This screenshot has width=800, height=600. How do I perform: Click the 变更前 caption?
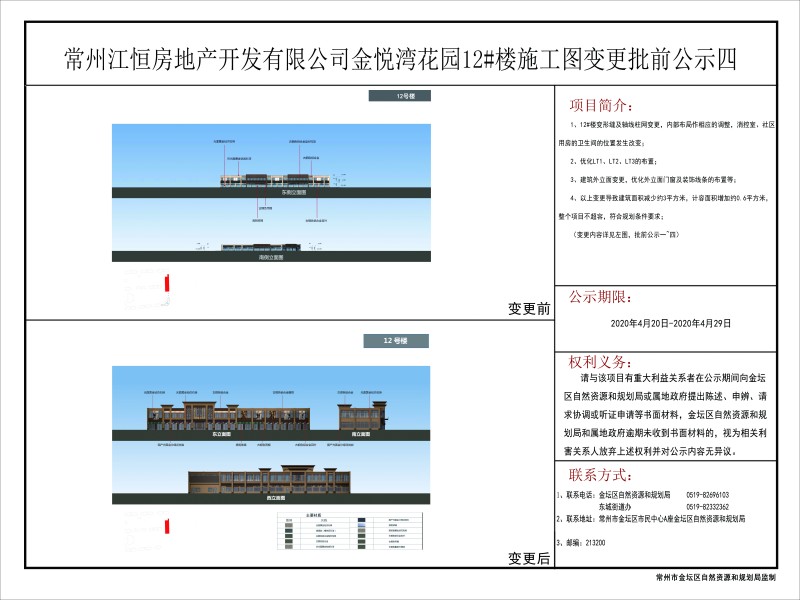(529, 309)
